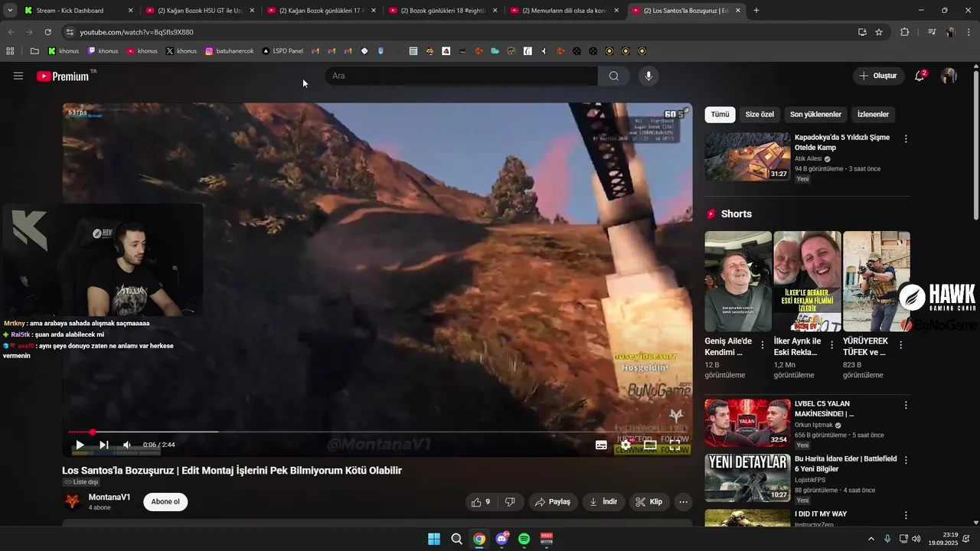Click the search magnifier button
The image size is (980, 551).
[614, 76]
